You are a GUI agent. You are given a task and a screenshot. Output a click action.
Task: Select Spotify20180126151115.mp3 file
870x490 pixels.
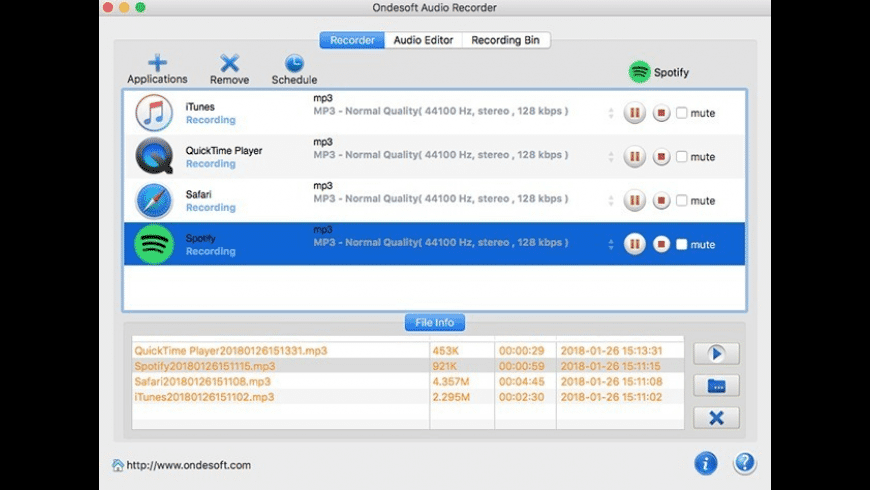pos(205,366)
